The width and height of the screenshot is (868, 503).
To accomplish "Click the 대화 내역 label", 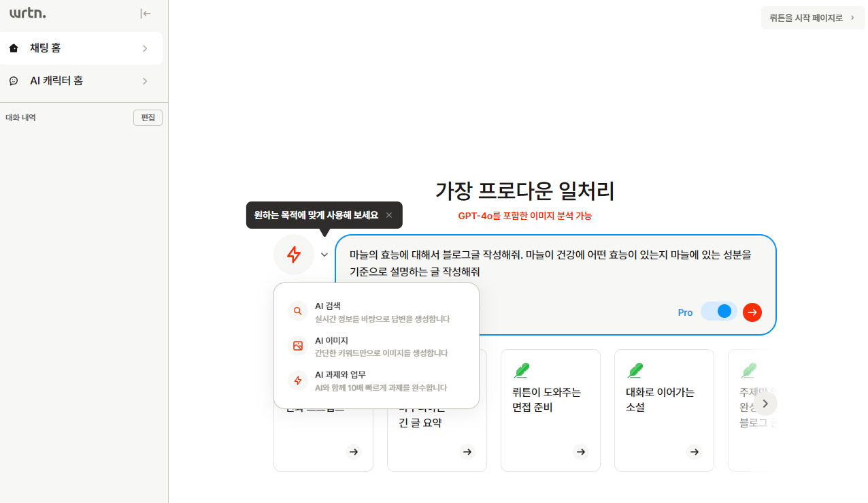I will pos(20,118).
